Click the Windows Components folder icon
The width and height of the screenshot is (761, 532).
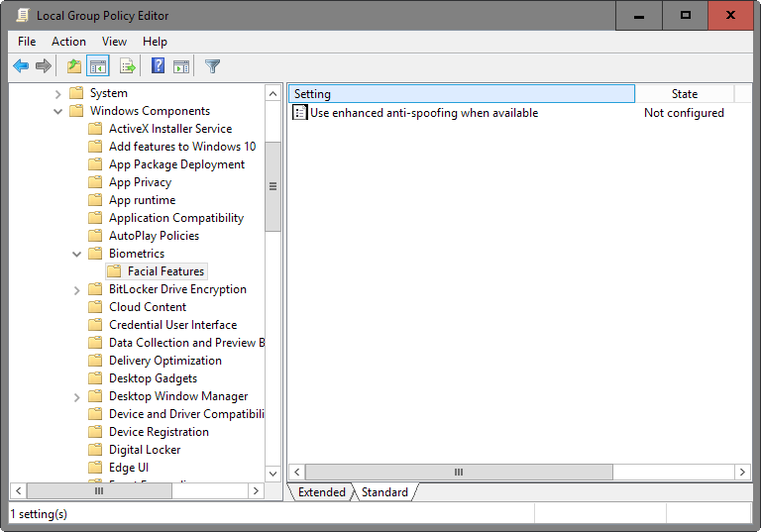point(76,111)
